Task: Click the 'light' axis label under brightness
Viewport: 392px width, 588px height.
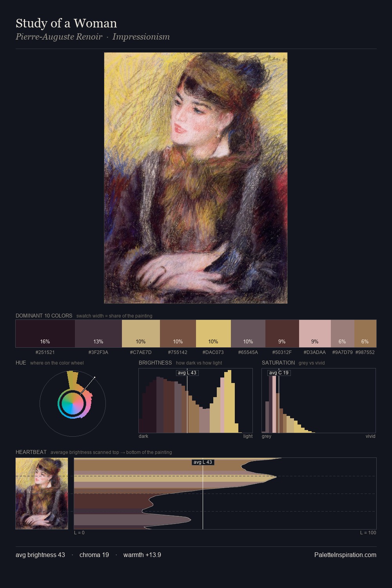Action: (248, 436)
